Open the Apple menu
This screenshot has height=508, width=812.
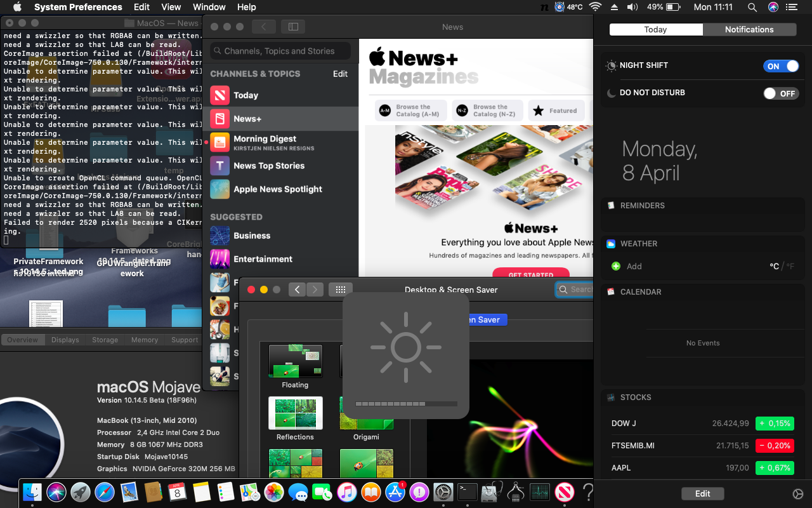(17, 7)
